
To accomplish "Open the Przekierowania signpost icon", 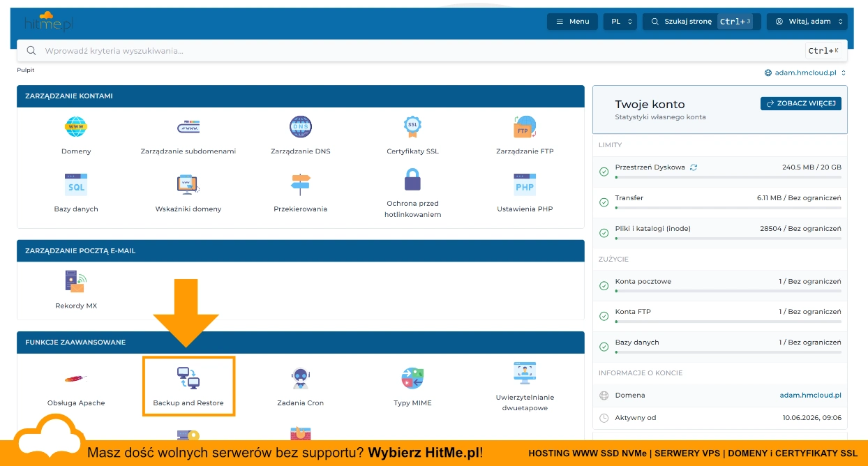I will (x=301, y=185).
